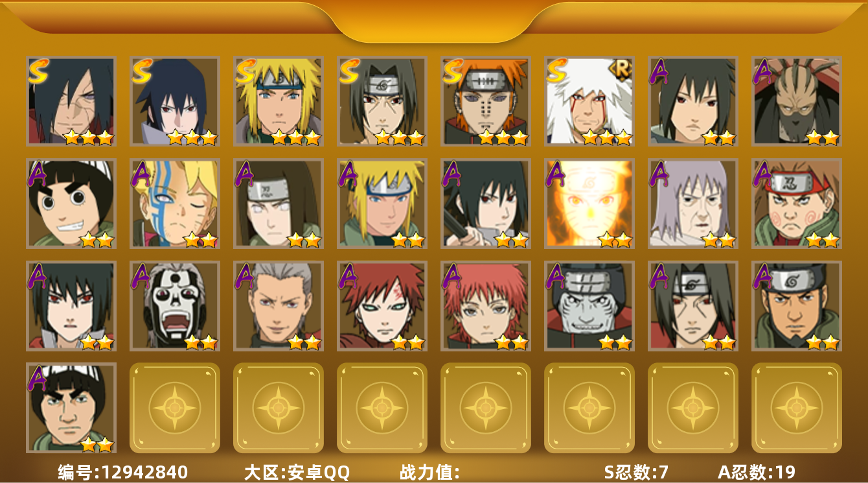Choose the Might Guy portrait in the bottom row
This screenshot has width=868, height=483.
(71, 408)
